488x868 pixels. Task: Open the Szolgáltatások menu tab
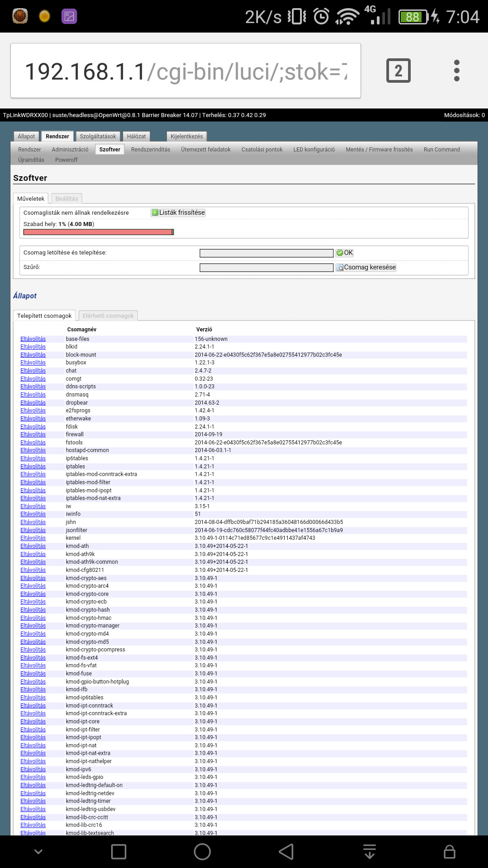coord(98,137)
